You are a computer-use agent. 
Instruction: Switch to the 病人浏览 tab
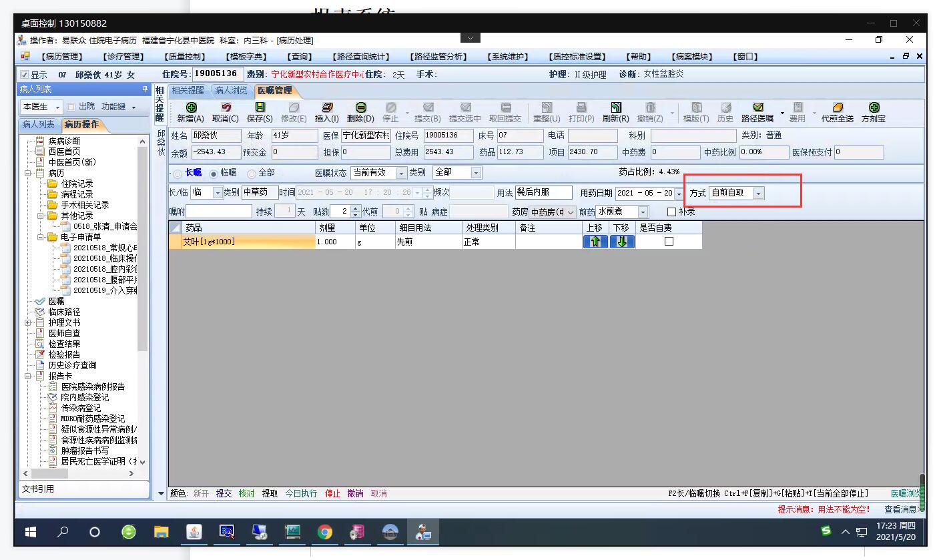[231, 90]
